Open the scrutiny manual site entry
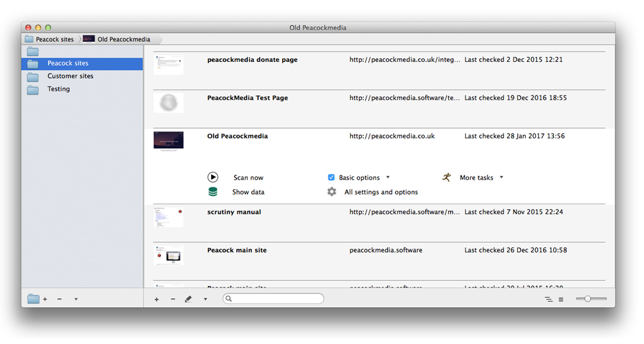Screen dimensions: 644x344 click(234, 212)
